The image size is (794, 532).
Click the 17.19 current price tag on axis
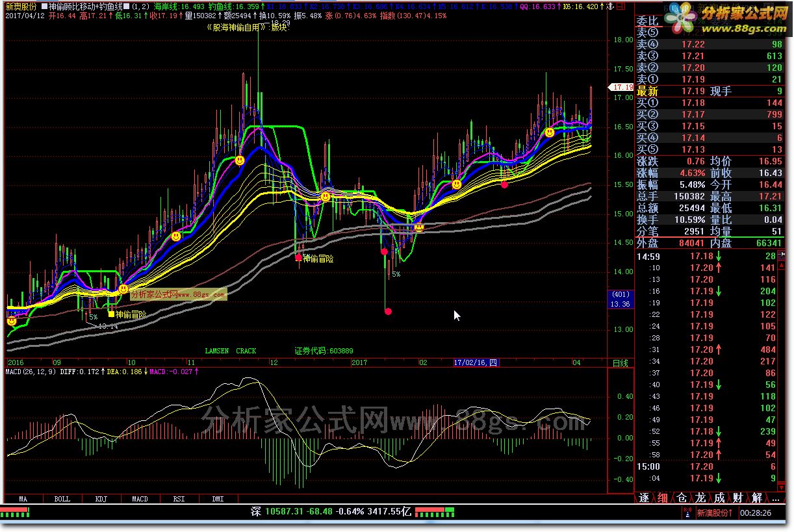point(621,86)
